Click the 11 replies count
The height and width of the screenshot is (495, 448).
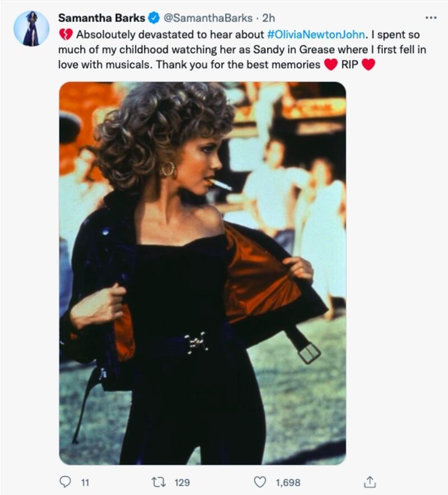coord(85,483)
